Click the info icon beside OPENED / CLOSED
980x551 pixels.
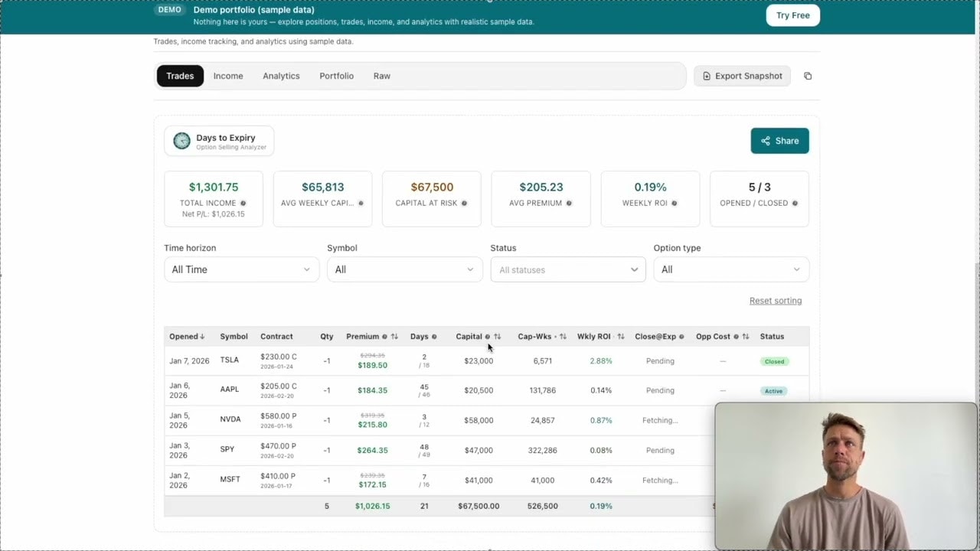pyautogui.click(x=794, y=203)
